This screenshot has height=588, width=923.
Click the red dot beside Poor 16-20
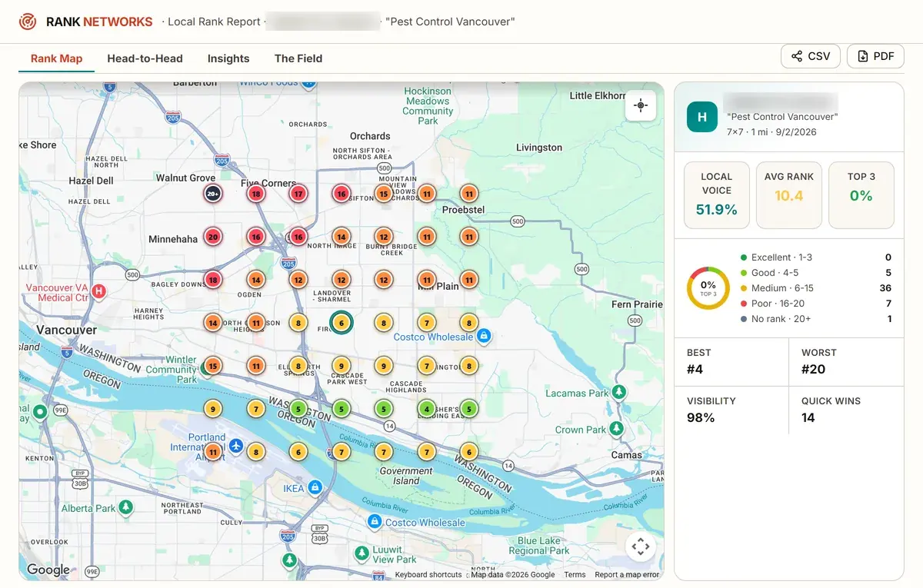744,304
